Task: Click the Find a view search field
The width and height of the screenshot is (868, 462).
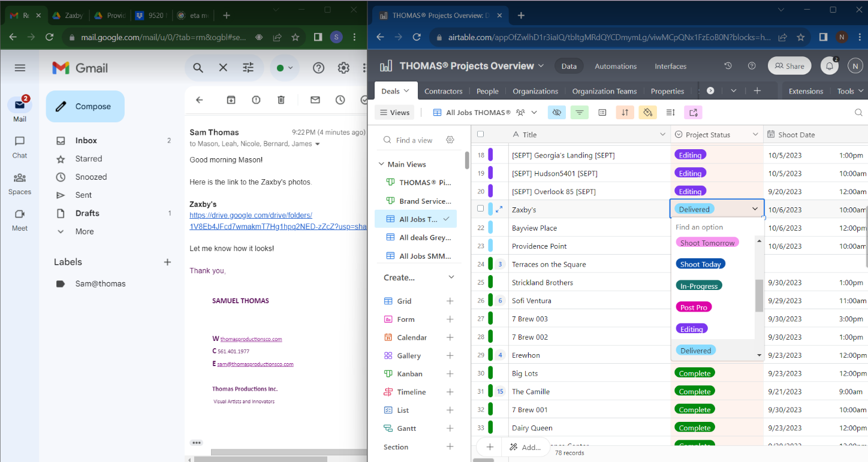Action: coord(414,140)
